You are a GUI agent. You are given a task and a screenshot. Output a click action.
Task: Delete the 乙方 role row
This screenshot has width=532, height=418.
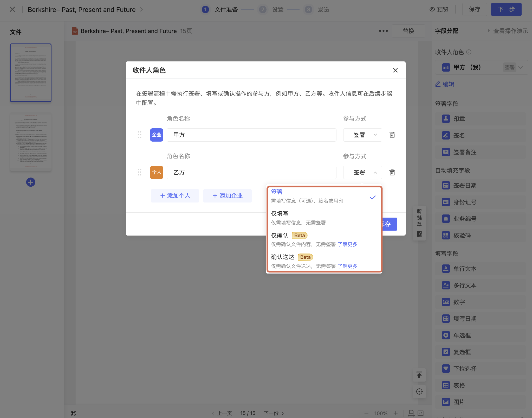pyautogui.click(x=392, y=172)
